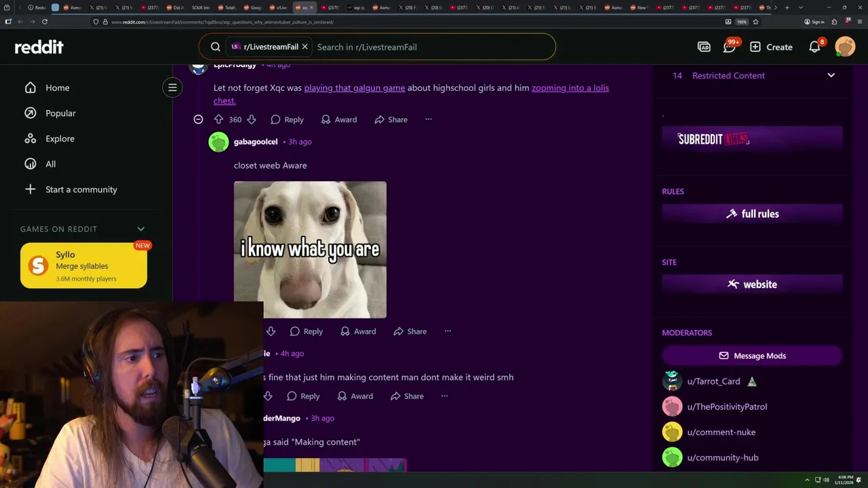This screenshot has height=488, width=868.
Task: Downvote gabagoolcel's comment
Action: pyautogui.click(x=271, y=331)
